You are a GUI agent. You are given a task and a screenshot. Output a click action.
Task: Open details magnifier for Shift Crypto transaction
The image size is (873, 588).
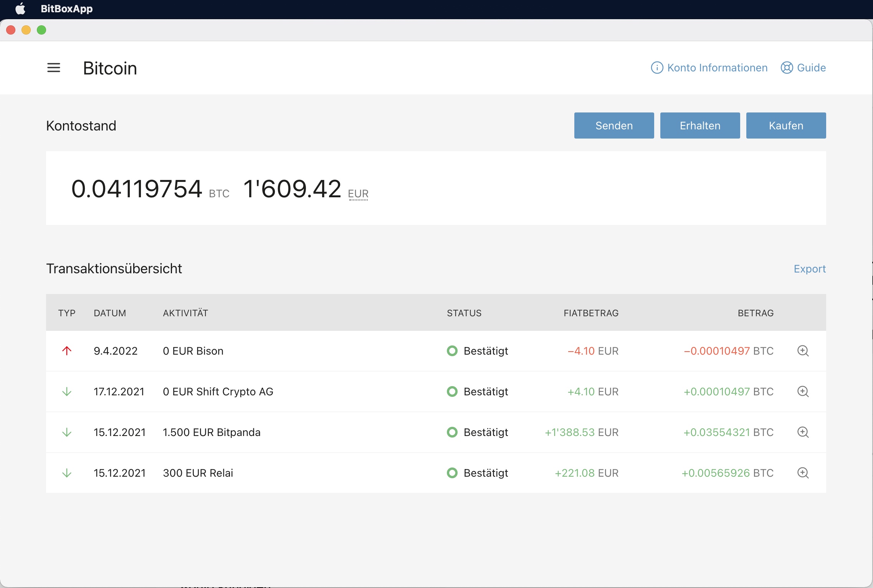click(x=803, y=391)
